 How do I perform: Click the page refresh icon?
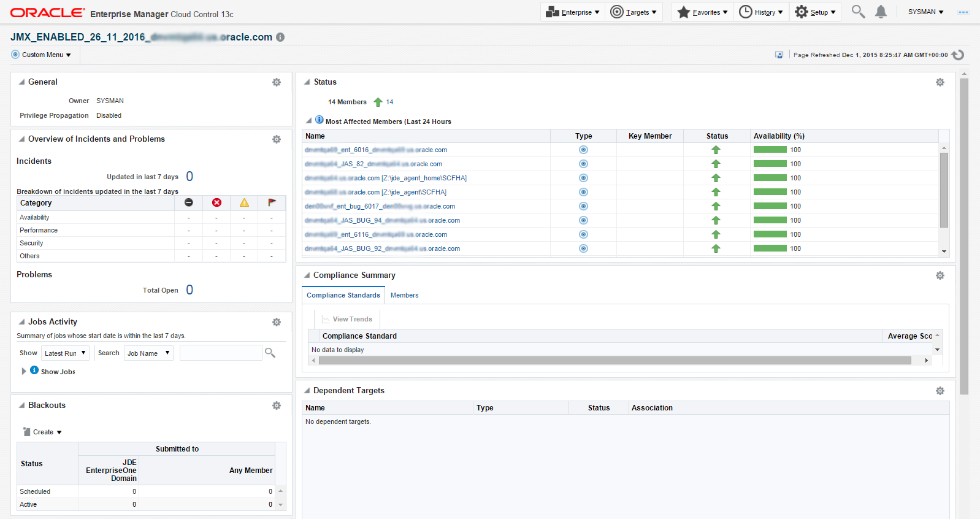[x=958, y=55]
